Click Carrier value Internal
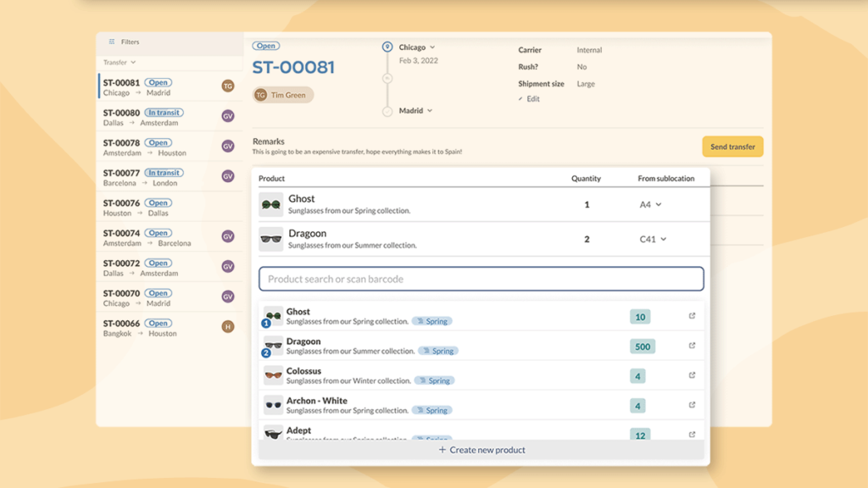Screen dimensions: 868x488 pos(589,50)
